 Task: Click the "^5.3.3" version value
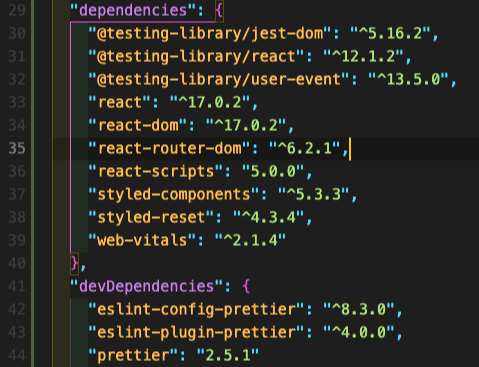314,194
